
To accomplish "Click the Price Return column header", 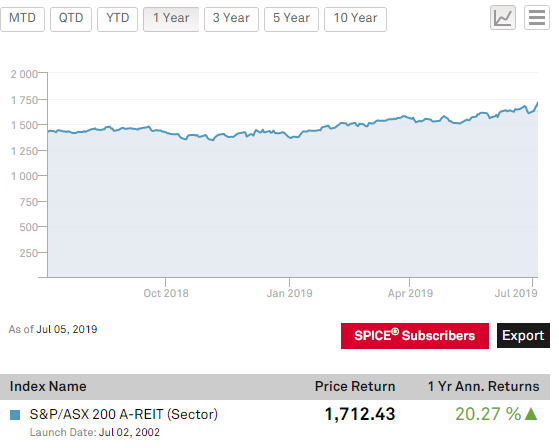I will (x=355, y=387).
